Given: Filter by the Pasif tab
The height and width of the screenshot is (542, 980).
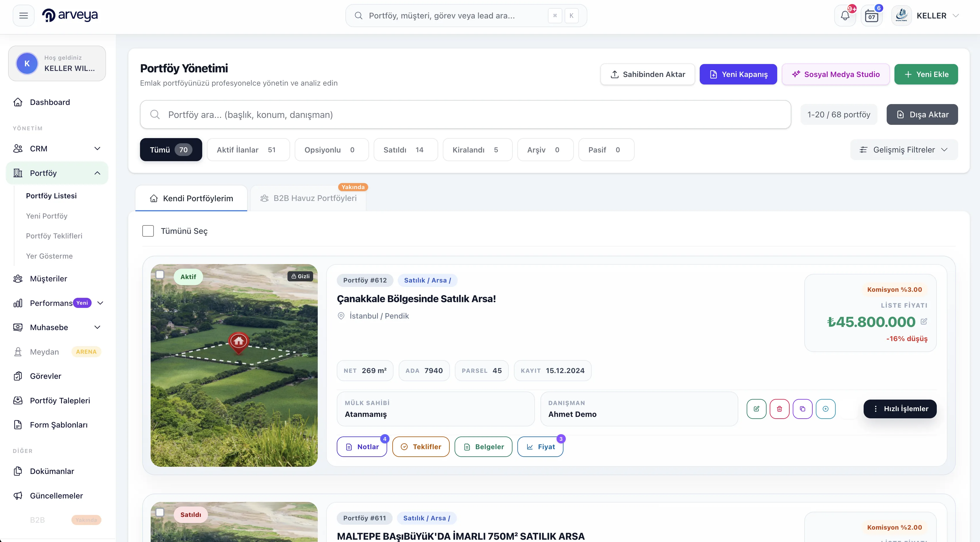Looking at the screenshot, I should [606, 150].
